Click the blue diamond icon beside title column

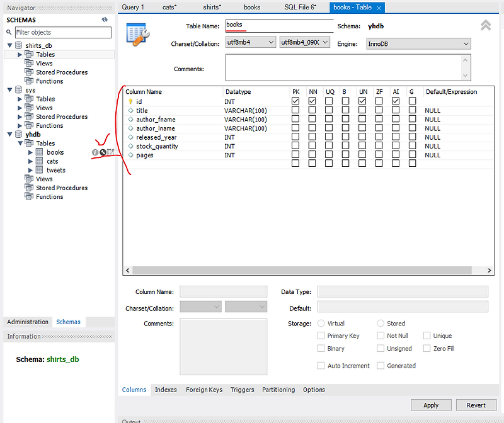pyautogui.click(x=130, y=110)
